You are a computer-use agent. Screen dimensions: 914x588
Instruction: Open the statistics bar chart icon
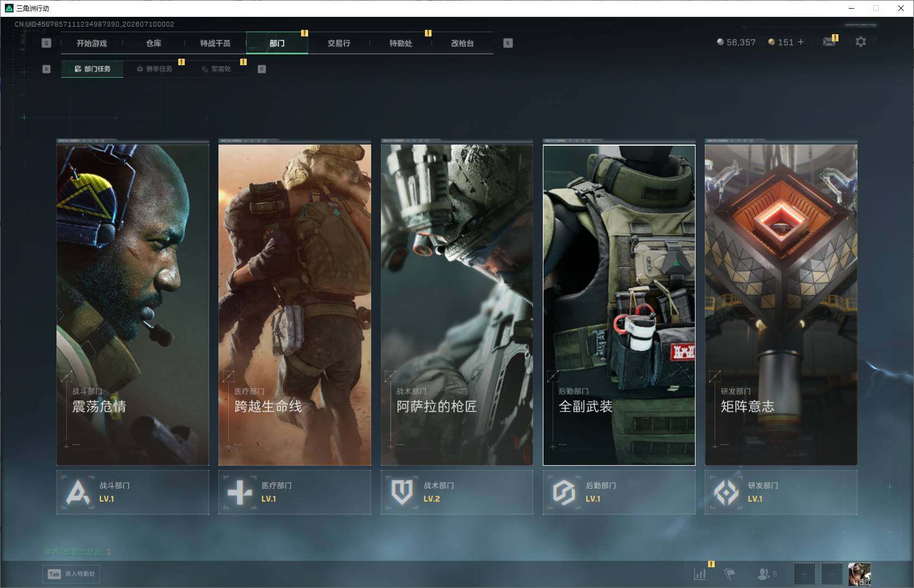point(700,573)
